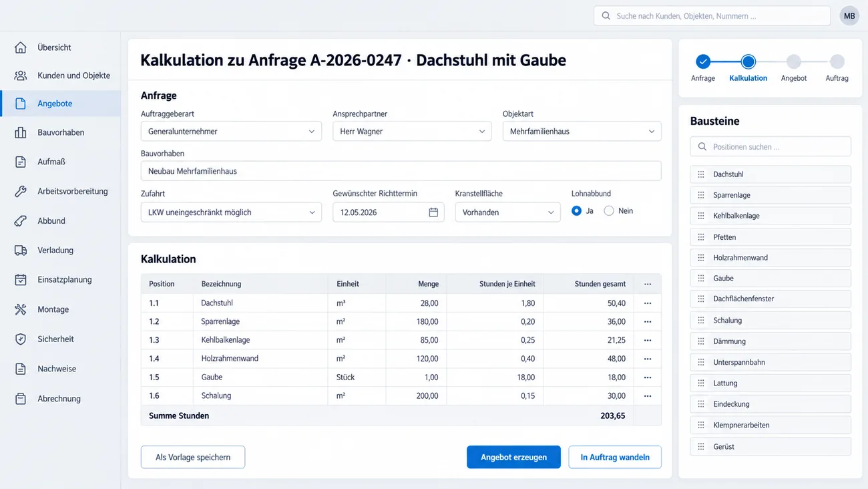The height and width of the screenshot is (489, 868).
Task: Click the Kunden und Objekte people icon
Action: click(21, 75)
